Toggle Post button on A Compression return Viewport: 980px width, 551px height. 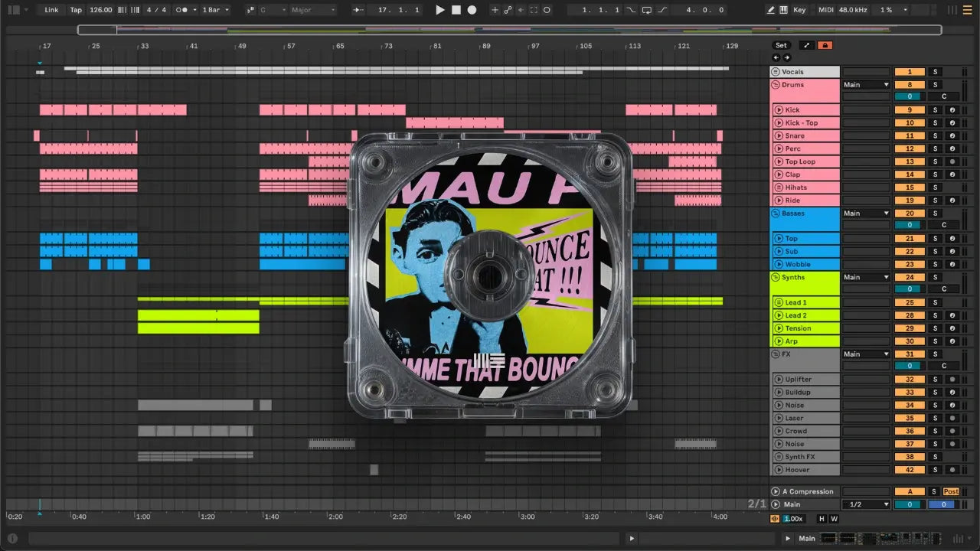950,491
